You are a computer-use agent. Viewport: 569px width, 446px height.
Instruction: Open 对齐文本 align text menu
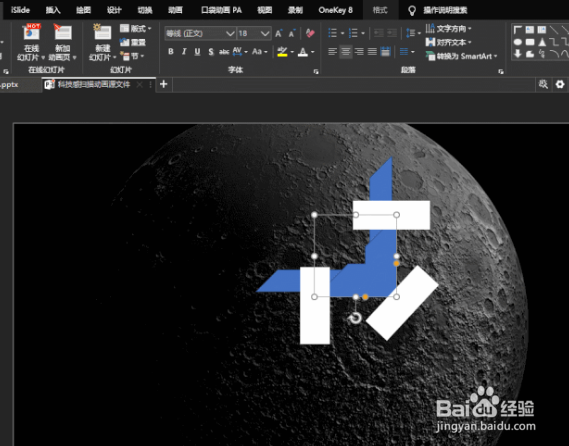pos(449,42)
